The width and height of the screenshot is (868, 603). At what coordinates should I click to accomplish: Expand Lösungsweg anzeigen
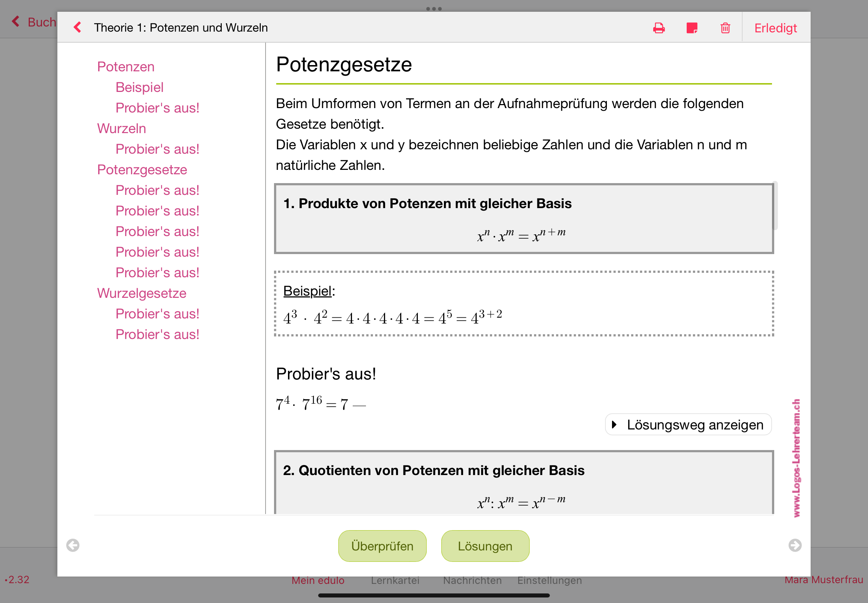tap(688, 425)
